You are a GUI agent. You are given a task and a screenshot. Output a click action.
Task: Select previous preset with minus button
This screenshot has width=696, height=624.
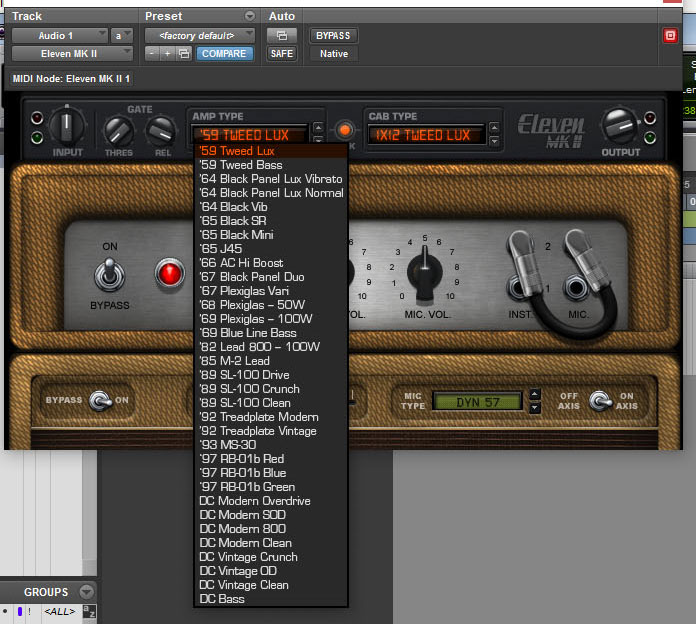[152, 54]
